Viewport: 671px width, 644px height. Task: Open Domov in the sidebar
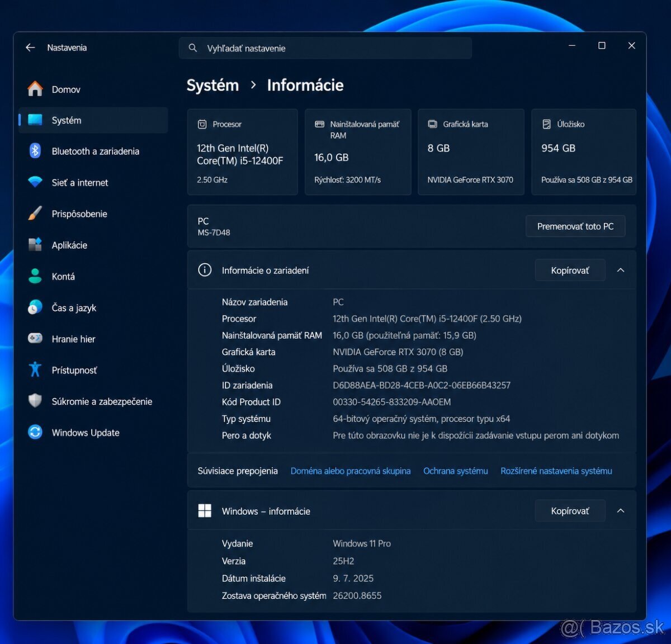pos(93,89)
